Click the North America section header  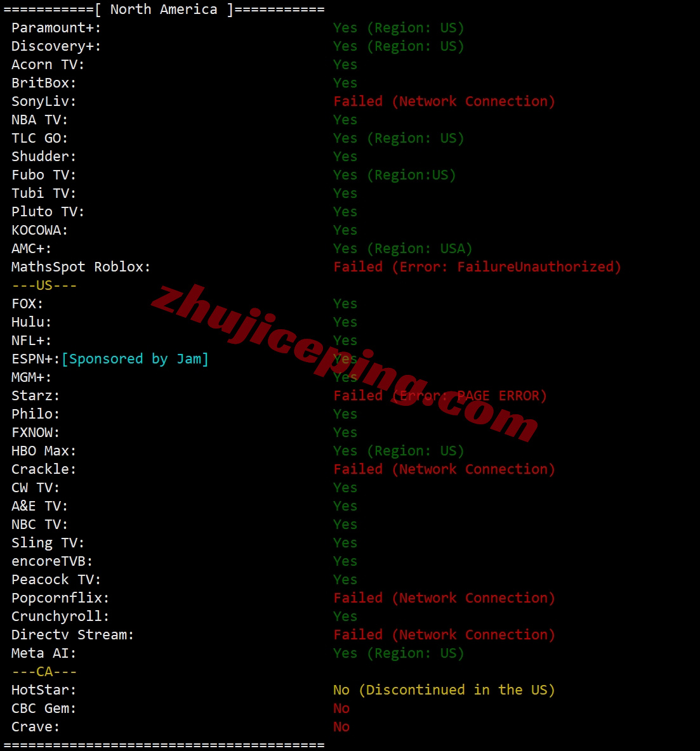point(164,10)
